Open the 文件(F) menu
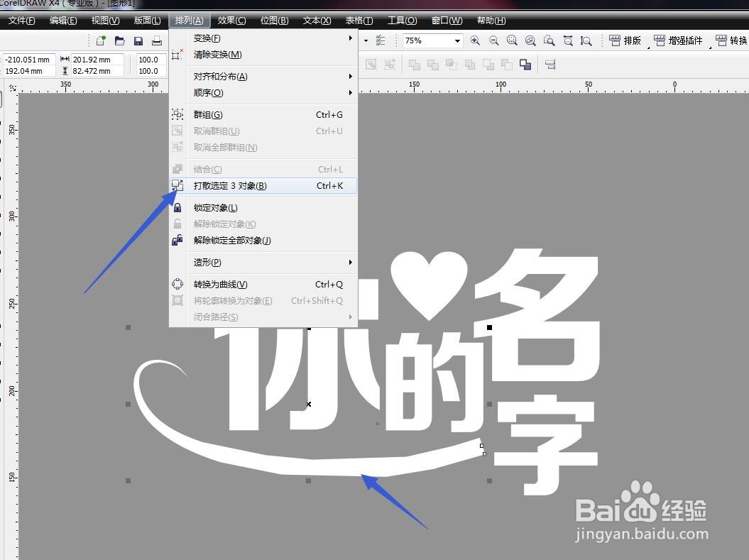The image size is (749, 560). pyautogui.click(x=21, y=21)
